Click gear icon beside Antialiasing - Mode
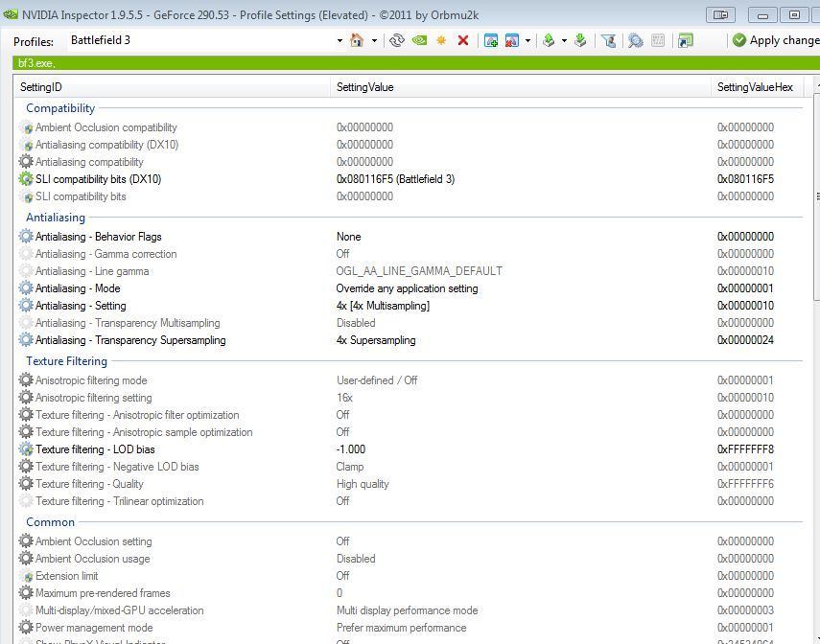Image resolution: width=820 pixels, height=644 pixels. (26, 288)
